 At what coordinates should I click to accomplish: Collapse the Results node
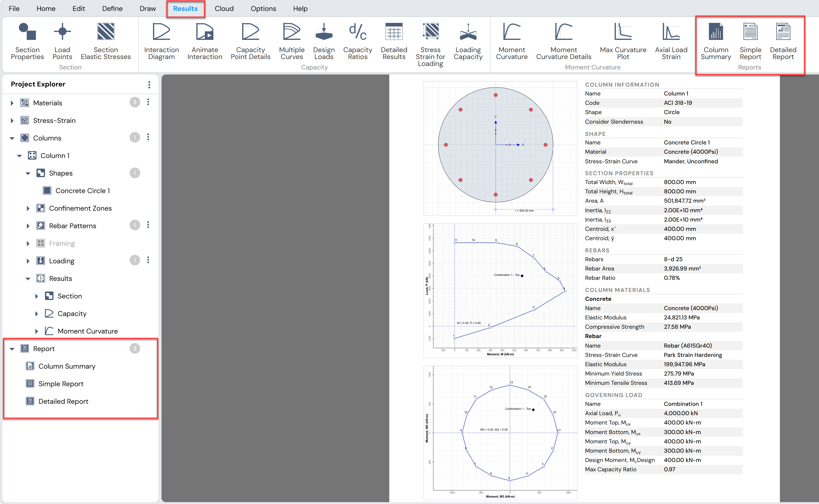(28, 279)
